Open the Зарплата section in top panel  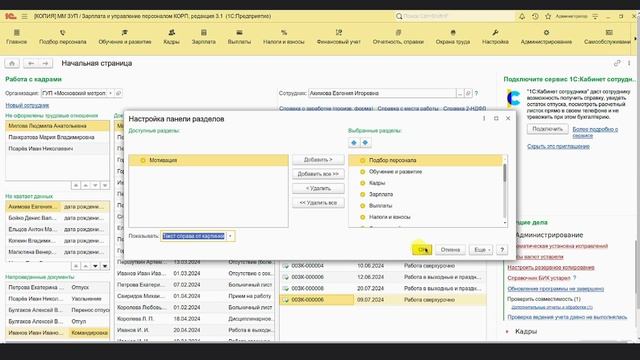coord(204,37)
